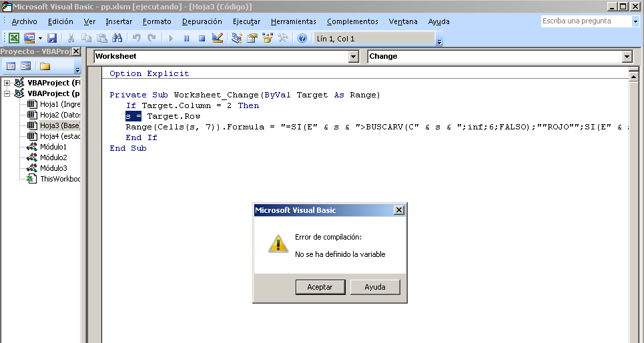
Task: Click the End Sub code line
Action: pos(128,148)
